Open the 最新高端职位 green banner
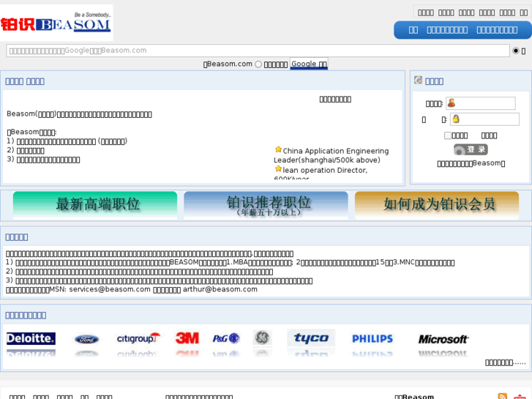Viewport: 532px width, 399px height. tap(95, 205)
